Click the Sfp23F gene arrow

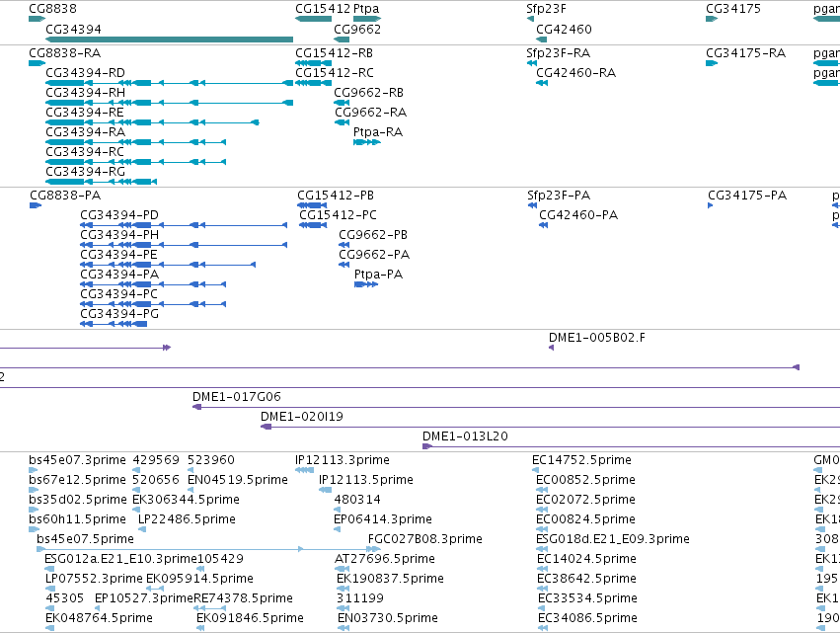click(x=530, y=19)
